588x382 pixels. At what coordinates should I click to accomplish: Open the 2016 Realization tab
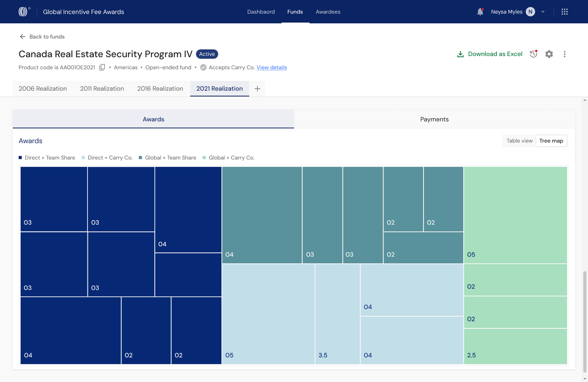(x=160, y=89)
